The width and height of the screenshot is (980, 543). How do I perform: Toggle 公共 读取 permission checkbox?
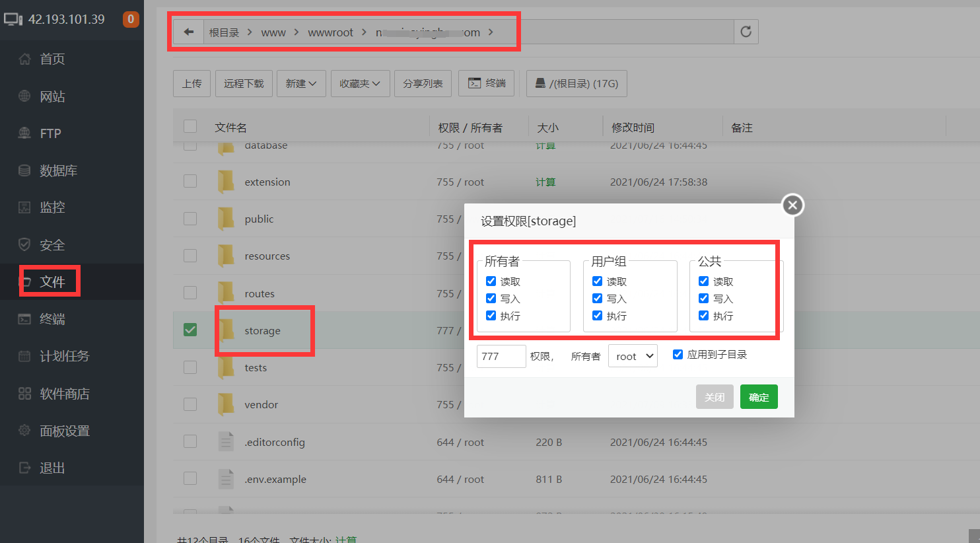[703, 281]
